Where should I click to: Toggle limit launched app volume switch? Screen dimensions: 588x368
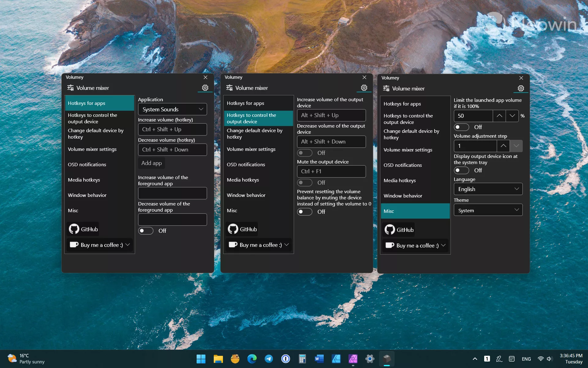click(462, 127)
